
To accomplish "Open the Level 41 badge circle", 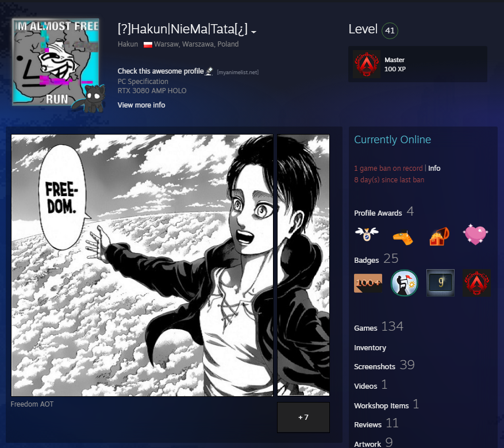I will pos(390,30).
